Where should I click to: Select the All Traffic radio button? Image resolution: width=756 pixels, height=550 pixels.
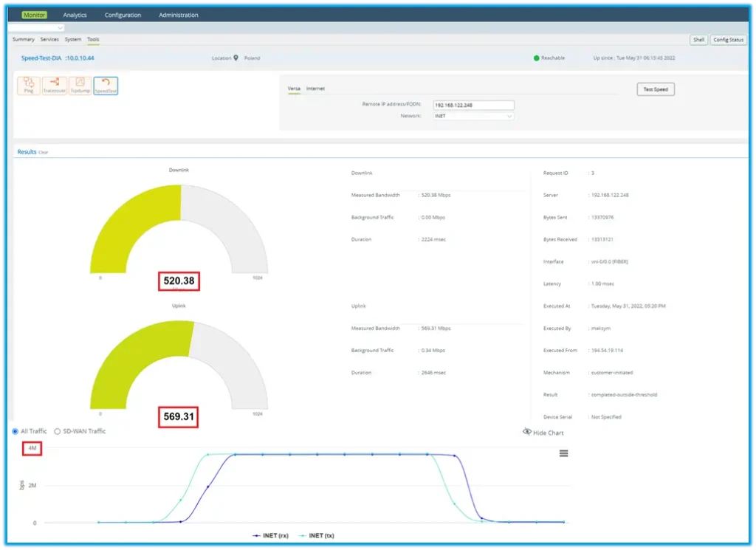click(16, 431)
